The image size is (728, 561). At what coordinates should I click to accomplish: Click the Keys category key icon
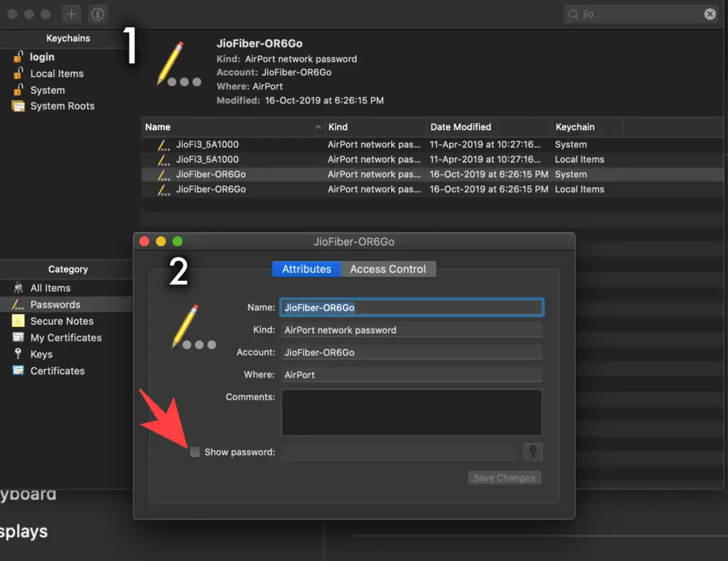(x=18, y=354)
